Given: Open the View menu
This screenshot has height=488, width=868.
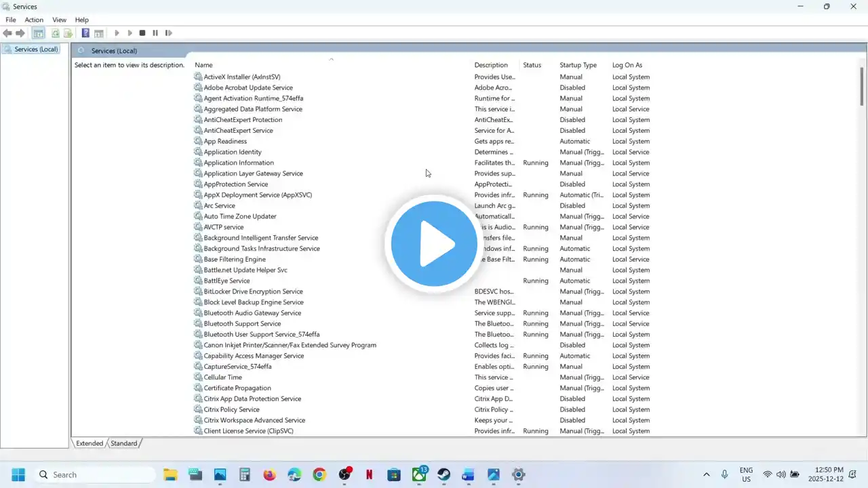Looking at the screenshot, I should 60,20.
